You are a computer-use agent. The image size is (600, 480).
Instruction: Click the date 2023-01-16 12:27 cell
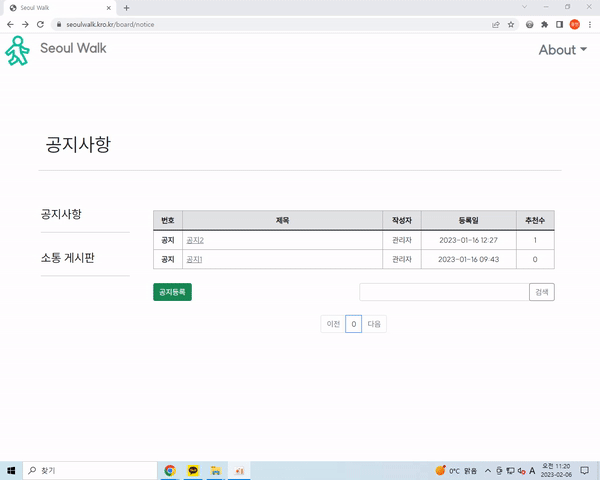click(x=468, y=240)
